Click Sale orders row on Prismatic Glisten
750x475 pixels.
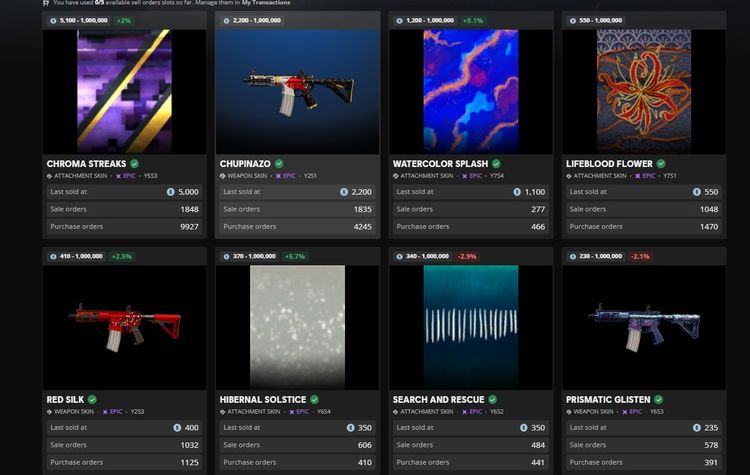643,445
